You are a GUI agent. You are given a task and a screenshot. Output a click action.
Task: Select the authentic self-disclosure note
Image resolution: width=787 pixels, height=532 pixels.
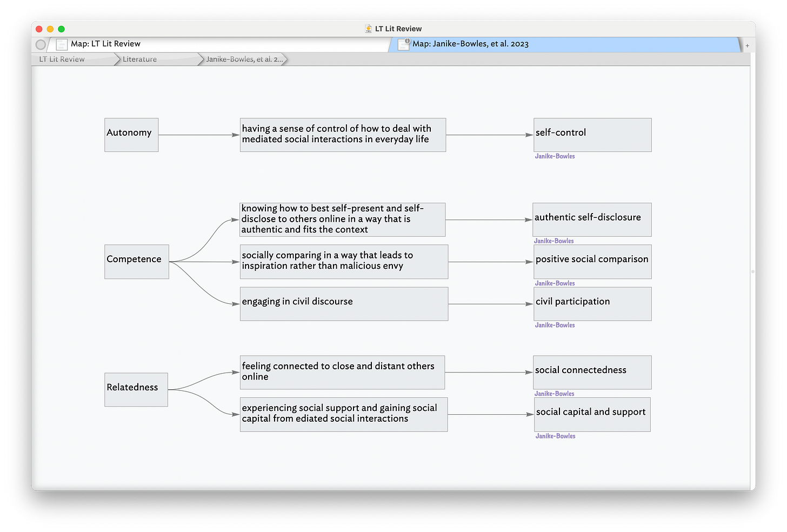point(592,220)
